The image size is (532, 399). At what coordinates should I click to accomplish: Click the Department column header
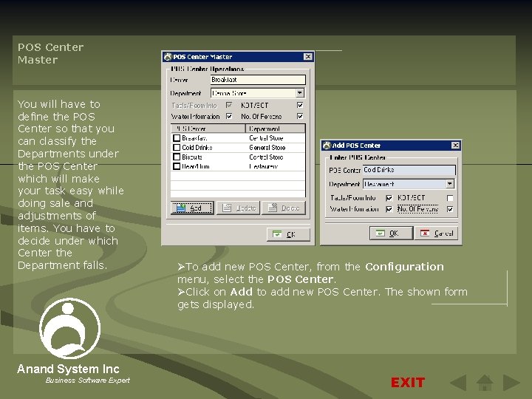[276, 129]
